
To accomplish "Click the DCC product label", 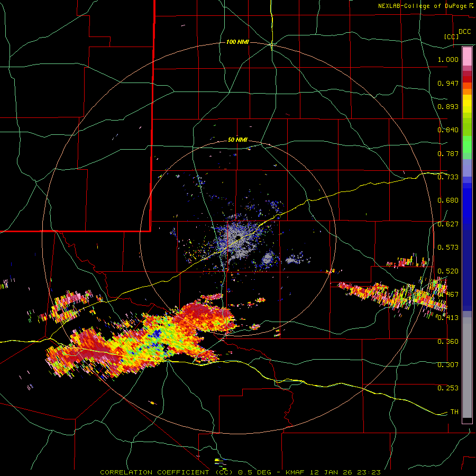I will [464, 32].
